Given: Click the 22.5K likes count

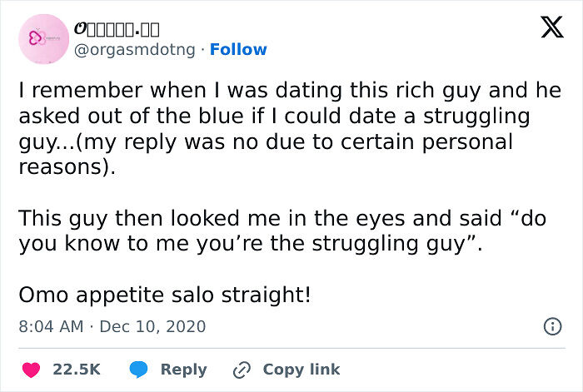Looking at the screenshot, I should click(77, 369).
